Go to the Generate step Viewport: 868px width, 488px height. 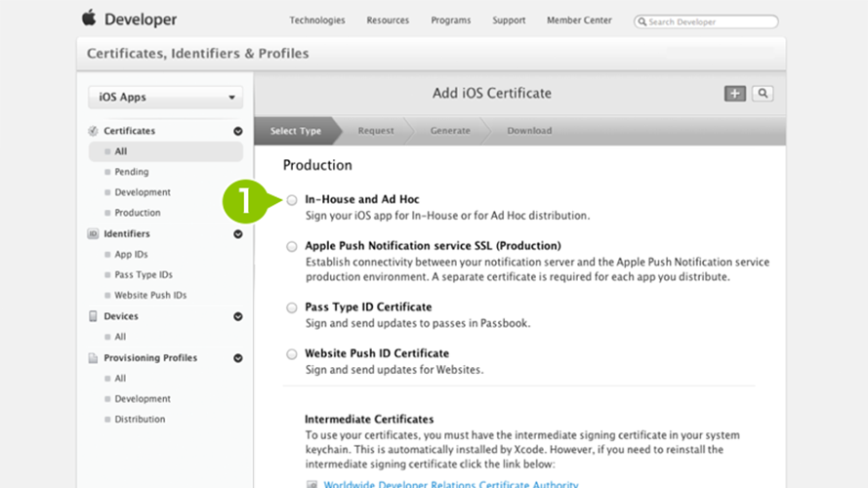(x=450, y=131)
